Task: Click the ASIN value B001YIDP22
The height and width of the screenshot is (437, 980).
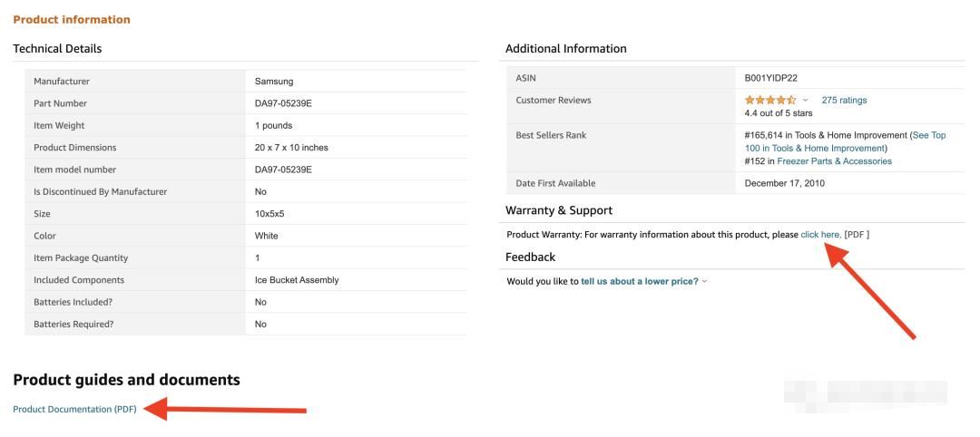Action: 770,78
